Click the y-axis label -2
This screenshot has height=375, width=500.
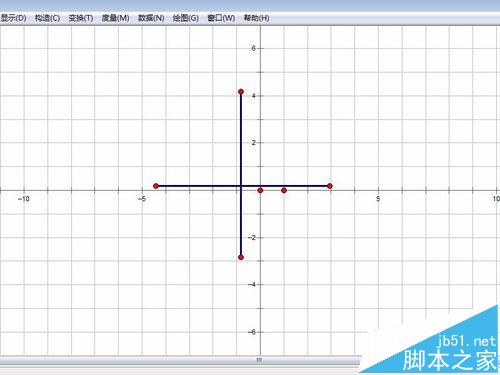pyautogui.click(x=252, y=238)
